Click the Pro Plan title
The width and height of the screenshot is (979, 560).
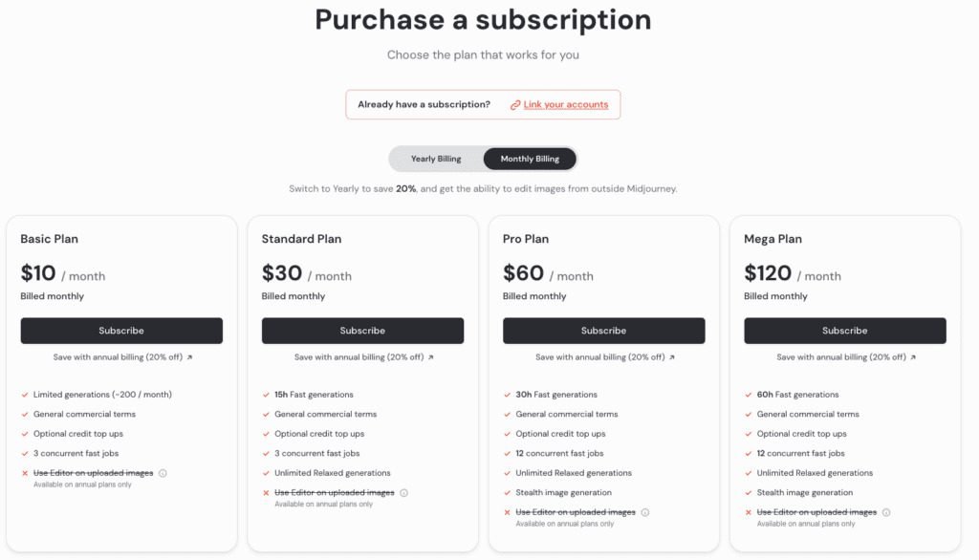526,239
